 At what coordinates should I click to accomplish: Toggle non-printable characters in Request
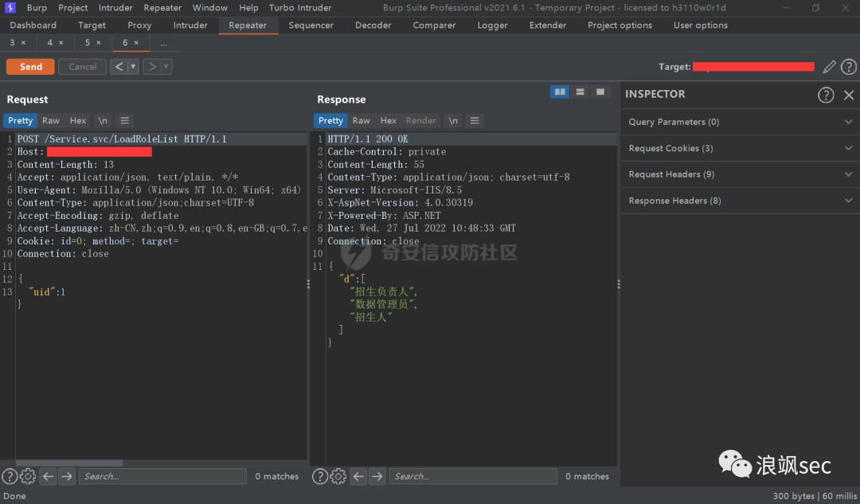pyautogui.click(x=103, y=121)
